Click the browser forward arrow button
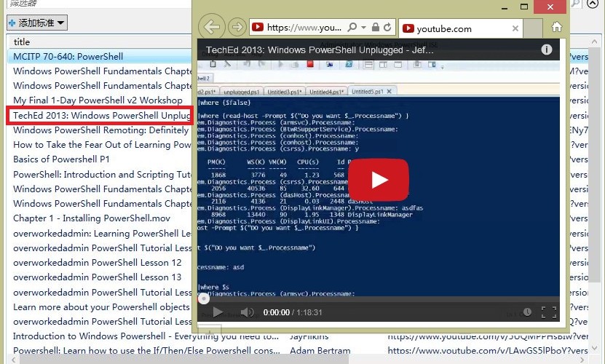605x364 pixels. (x=237, y=28)
